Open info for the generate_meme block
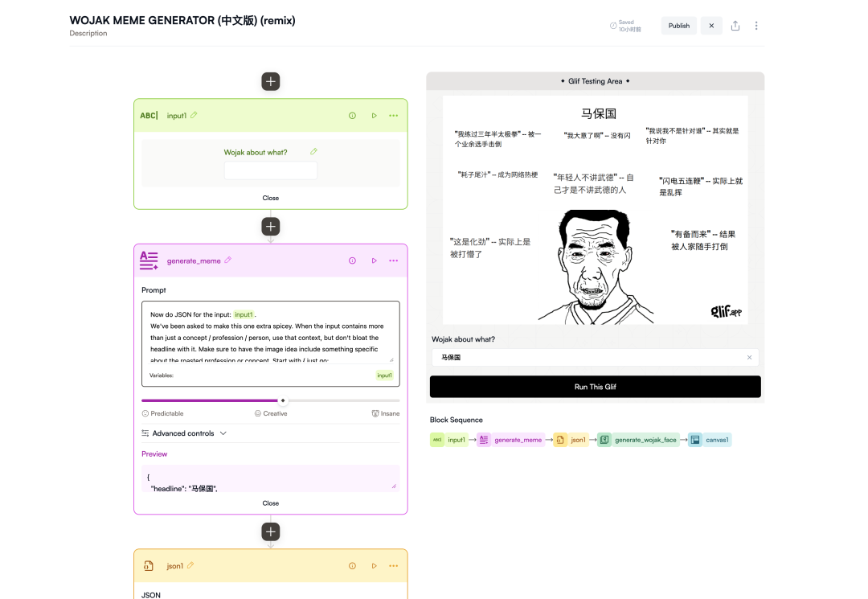This screenshot has height=599, width=868. pos(352,261)
